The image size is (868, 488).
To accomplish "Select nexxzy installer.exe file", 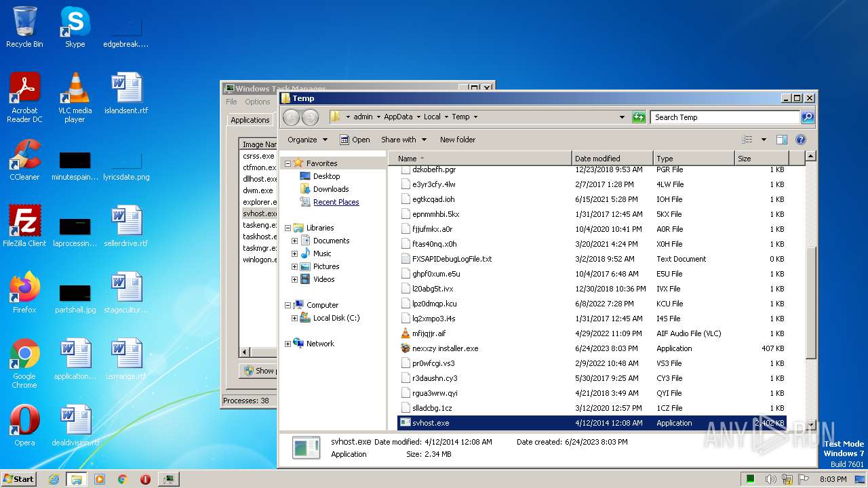I will (x=445, y=348).
